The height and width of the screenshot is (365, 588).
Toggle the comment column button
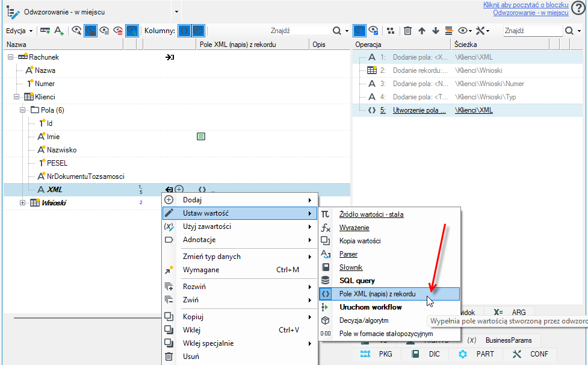198,31
